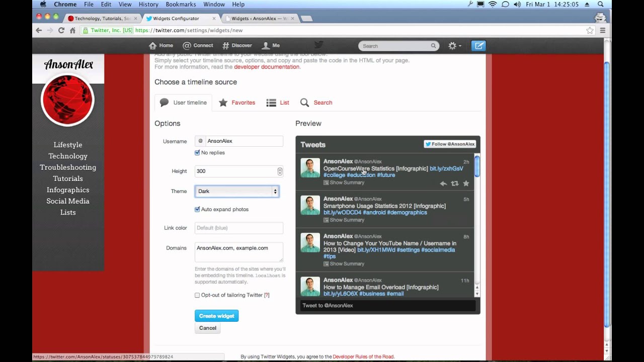
Task: Select the Search timeline tab
Action: pyautogui.click(x=316, y=103)
